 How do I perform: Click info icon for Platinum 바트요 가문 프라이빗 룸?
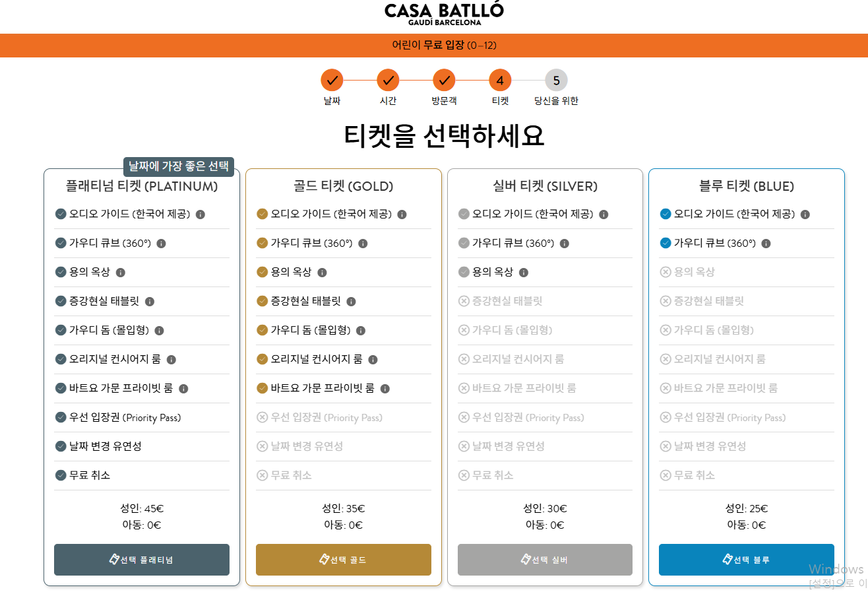pos(183,389)
